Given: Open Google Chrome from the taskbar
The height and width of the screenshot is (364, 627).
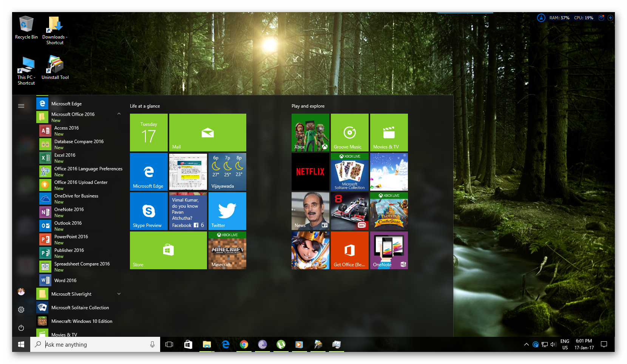Looking at the screenshot, I should 244,344.
